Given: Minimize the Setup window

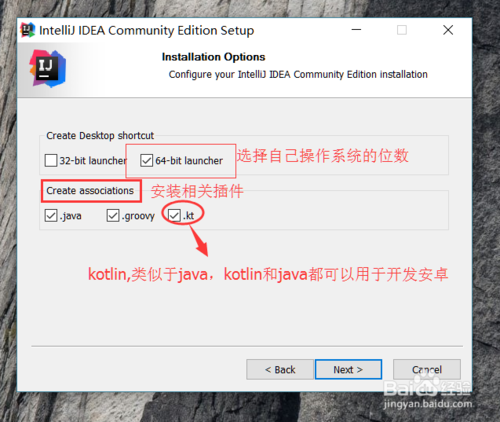Looking at the screenshot, I should pos(356,30).
